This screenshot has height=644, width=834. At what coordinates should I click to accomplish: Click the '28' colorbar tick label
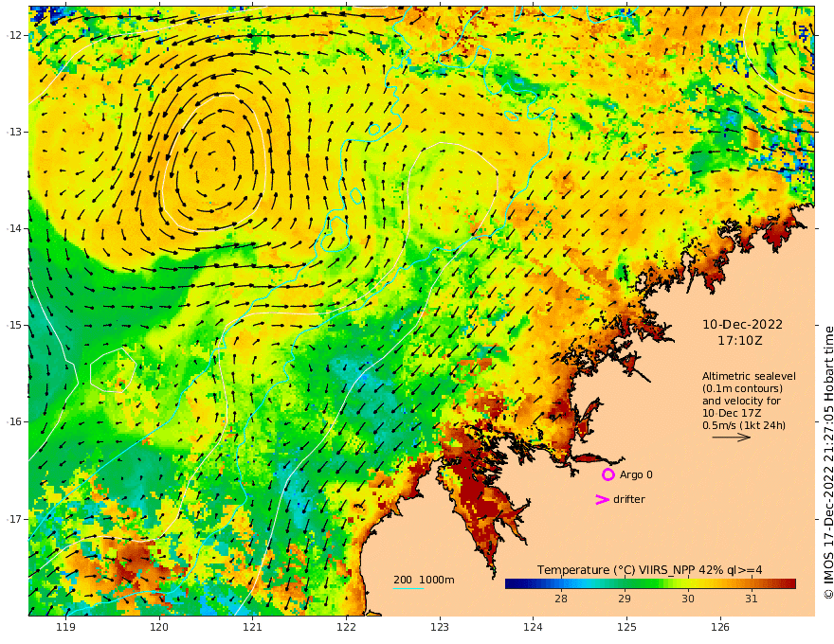pyautogui.click(x=561, y=599)
